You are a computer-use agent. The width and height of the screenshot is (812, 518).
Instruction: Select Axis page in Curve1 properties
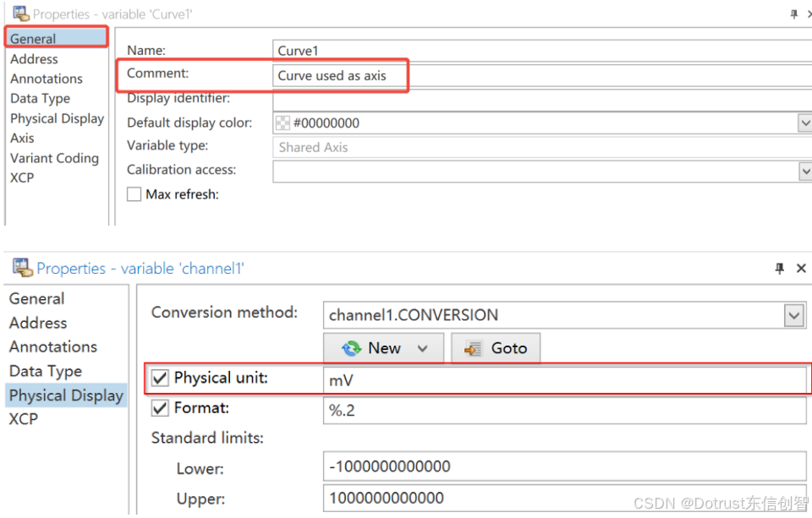(x=22, y=139)
